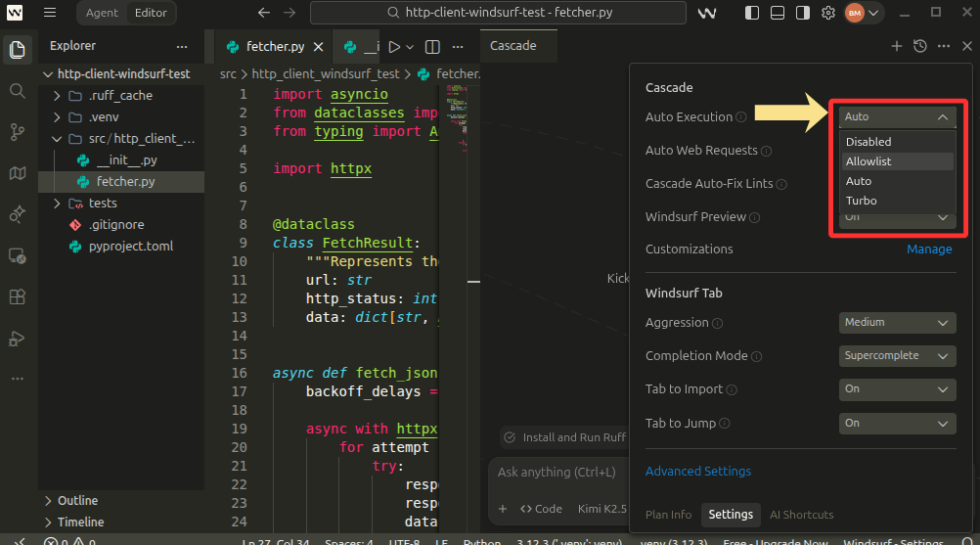Screen dimensions: 980x545
Task: Open the Explorer view in activity bar
Action: pyautogui.click(x=18, y=50)
